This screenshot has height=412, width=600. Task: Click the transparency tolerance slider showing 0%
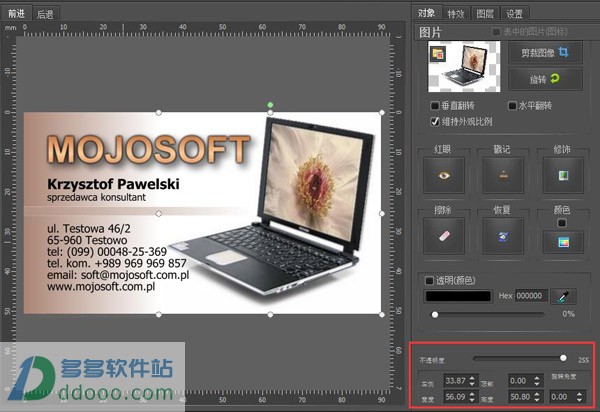(489, 314)
